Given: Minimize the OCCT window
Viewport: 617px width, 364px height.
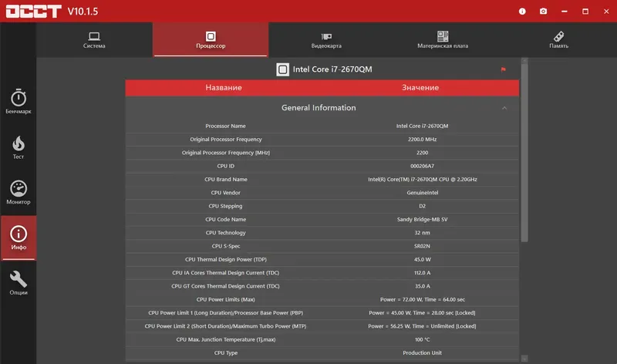Looking at the screenshot, I should [x=565, y=12].
